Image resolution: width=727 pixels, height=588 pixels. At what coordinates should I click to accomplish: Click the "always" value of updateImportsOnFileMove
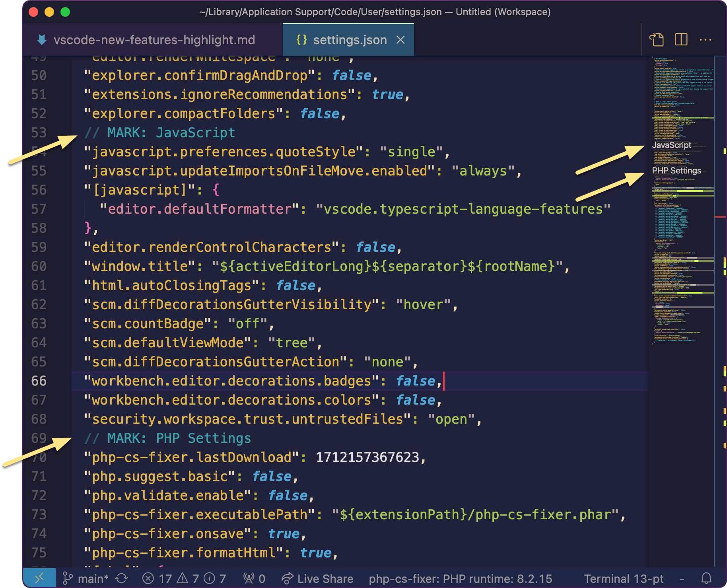tap(483, 171)
